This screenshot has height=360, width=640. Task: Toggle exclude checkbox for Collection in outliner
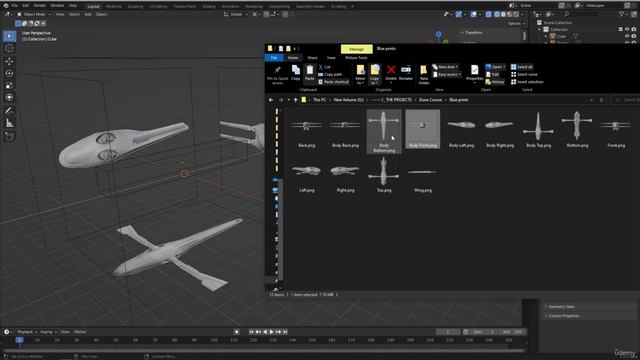pyautogui.click(x=621, y=29)
